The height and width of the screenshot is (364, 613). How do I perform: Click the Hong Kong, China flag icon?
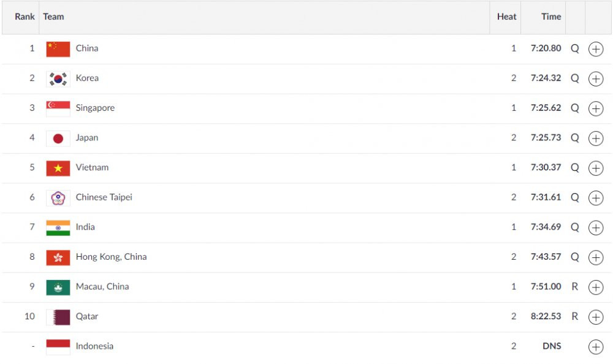(x=58, y=257)
